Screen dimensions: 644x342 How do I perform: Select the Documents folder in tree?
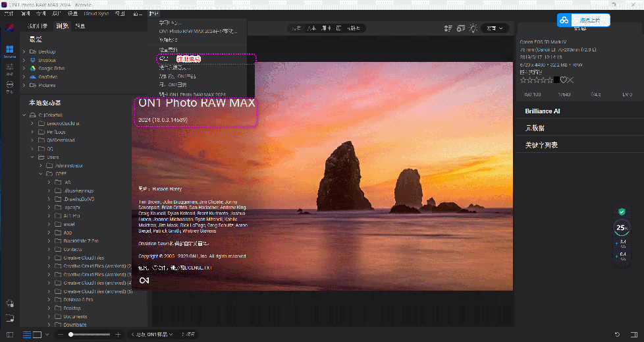tap(75, 316)
